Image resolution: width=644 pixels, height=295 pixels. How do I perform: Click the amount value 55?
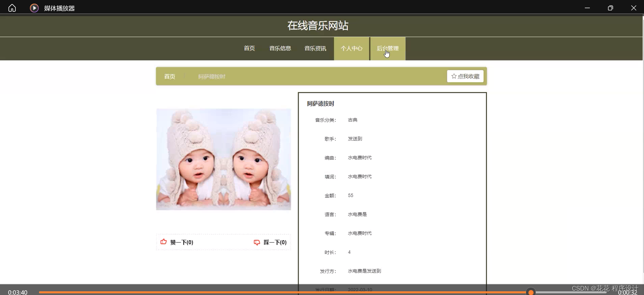(350, 195)
